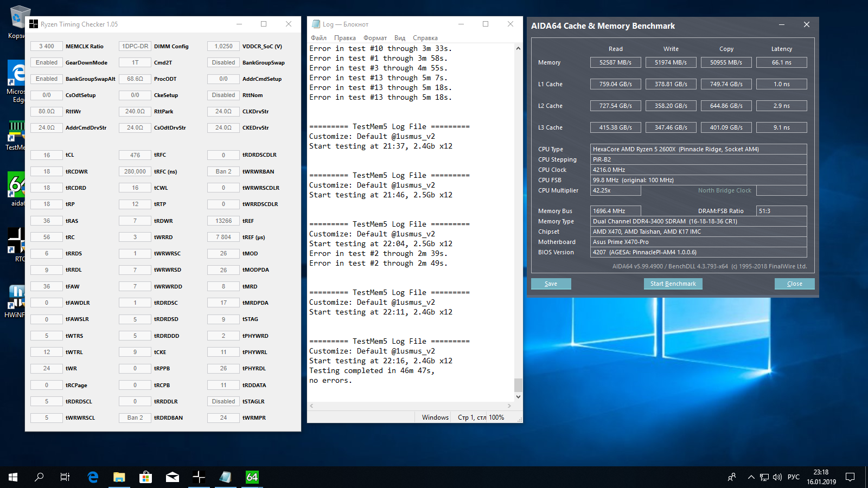Click Notepad vertical scrollbar up arrow

click(518, 48)
